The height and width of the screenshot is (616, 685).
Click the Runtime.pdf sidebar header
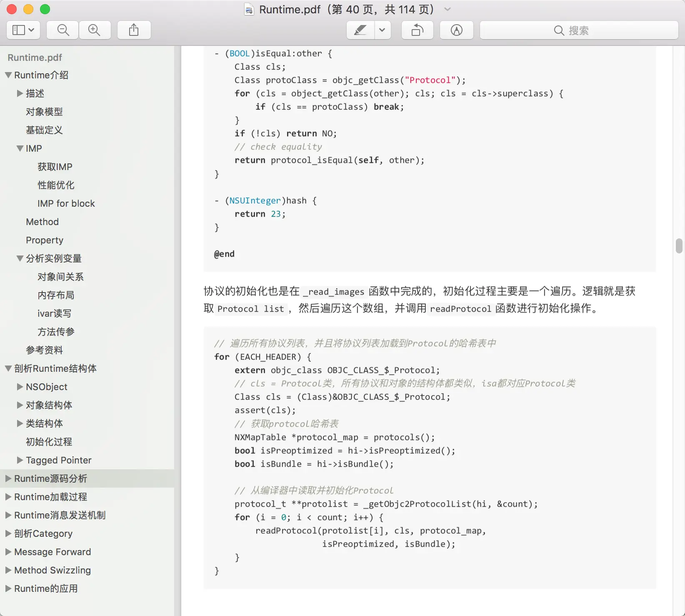point(35,58)
